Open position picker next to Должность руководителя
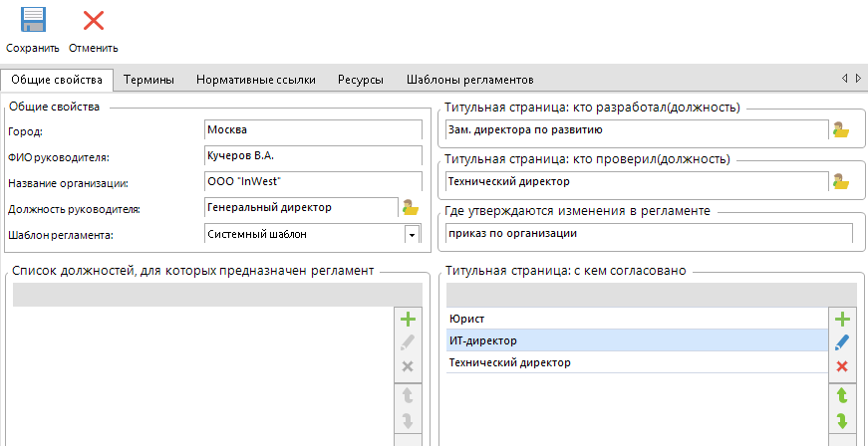This screenshot has height=446, width=868. click(410, 208)
